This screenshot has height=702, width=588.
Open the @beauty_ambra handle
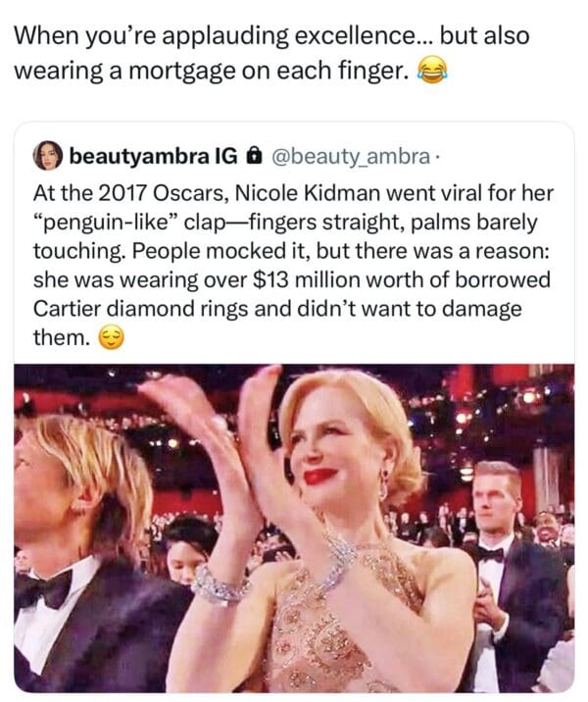coord(348,155)
